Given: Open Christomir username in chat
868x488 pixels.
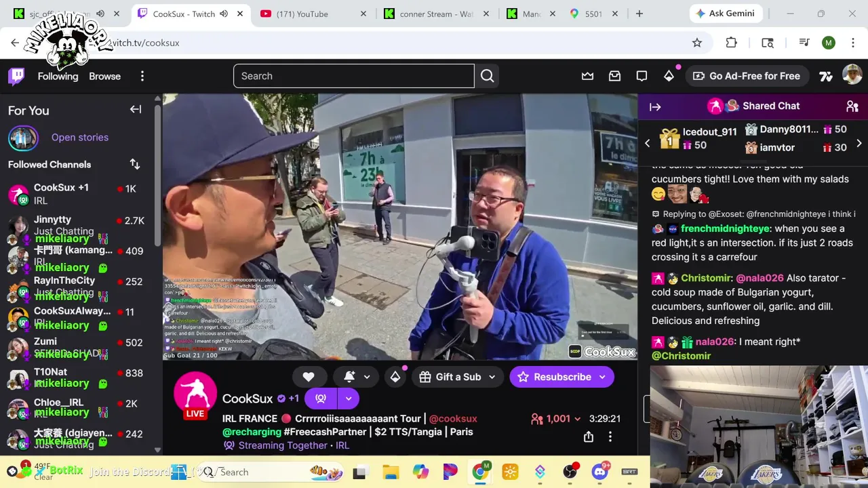Looking at the screenshot, I should click(x=705, y=278).
